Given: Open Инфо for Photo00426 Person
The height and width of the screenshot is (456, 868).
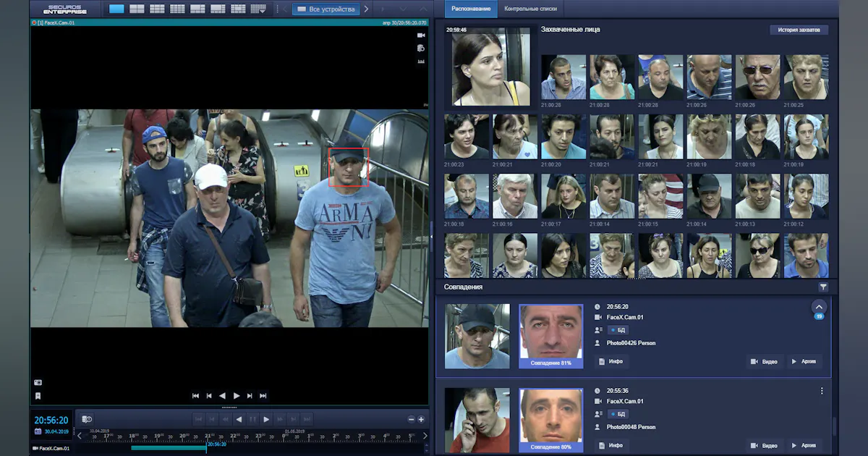Looking at the screenshot, I should (612, 361).
